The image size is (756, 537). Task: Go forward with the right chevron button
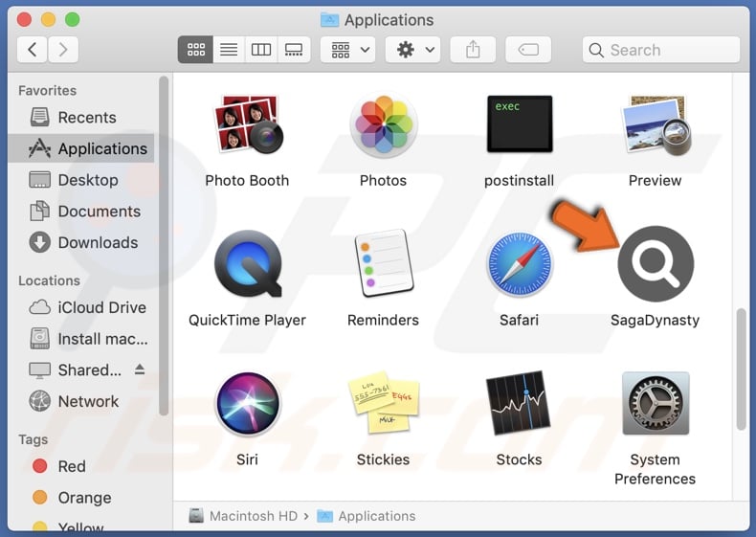62,49
